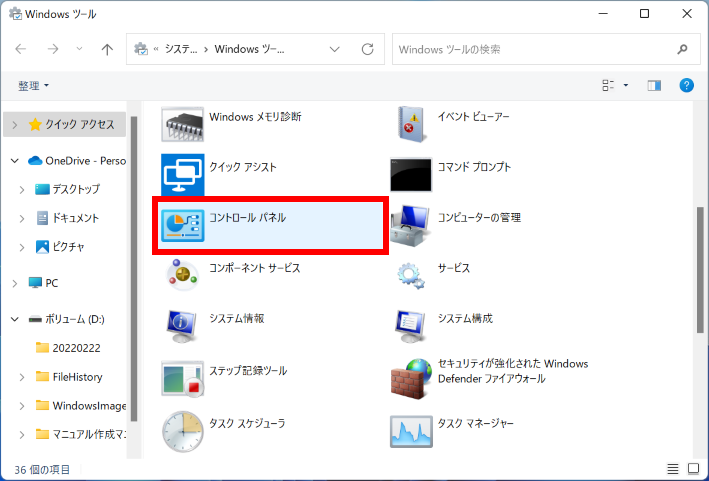This screenshot has width=709, height=481.
Task: Click the search magnifier icon
Action: pyautogui.click(x=682, y=49)
